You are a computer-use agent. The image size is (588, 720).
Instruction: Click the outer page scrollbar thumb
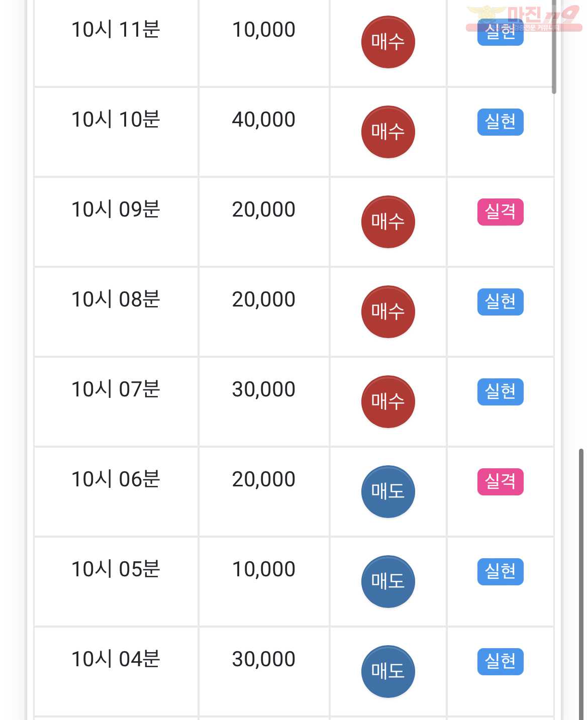click(x=581, y=584)
